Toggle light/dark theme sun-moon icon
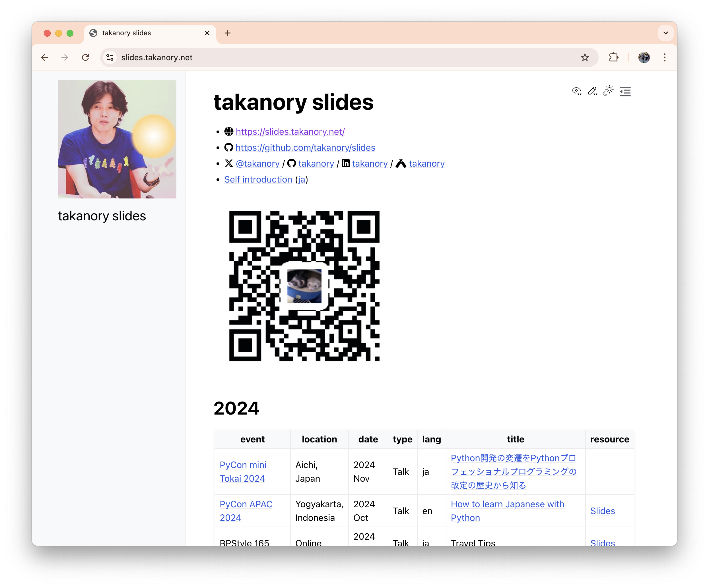This screenshot has width=709, height=588. click(608, 91)
